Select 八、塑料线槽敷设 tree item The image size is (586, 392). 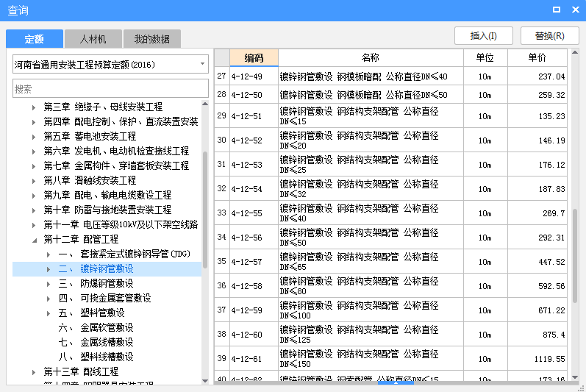point(96,357)
